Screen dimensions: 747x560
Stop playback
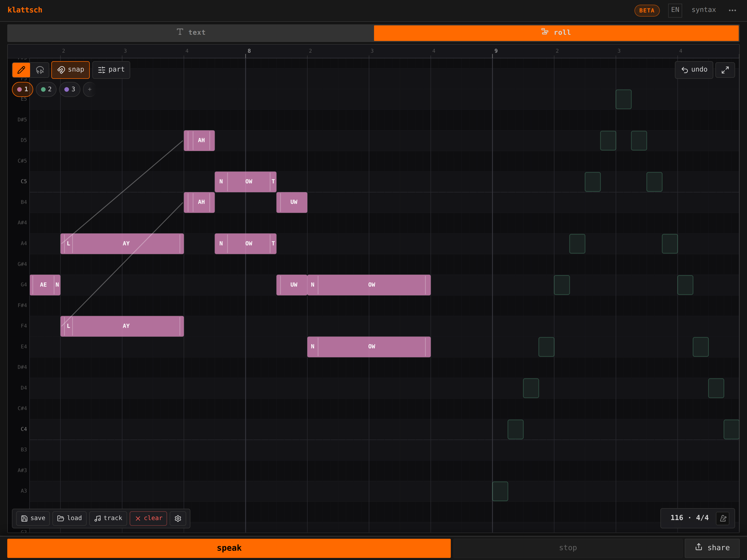[x=568, y=548]
